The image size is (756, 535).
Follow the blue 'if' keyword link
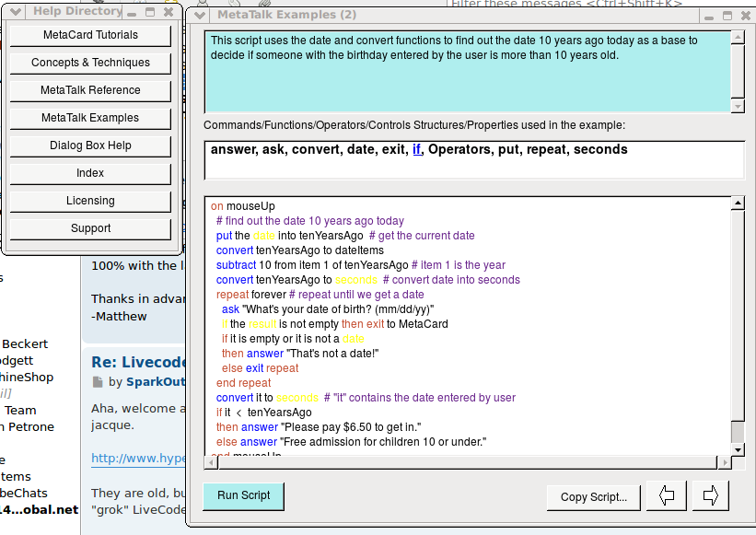(x=416, y=149)
